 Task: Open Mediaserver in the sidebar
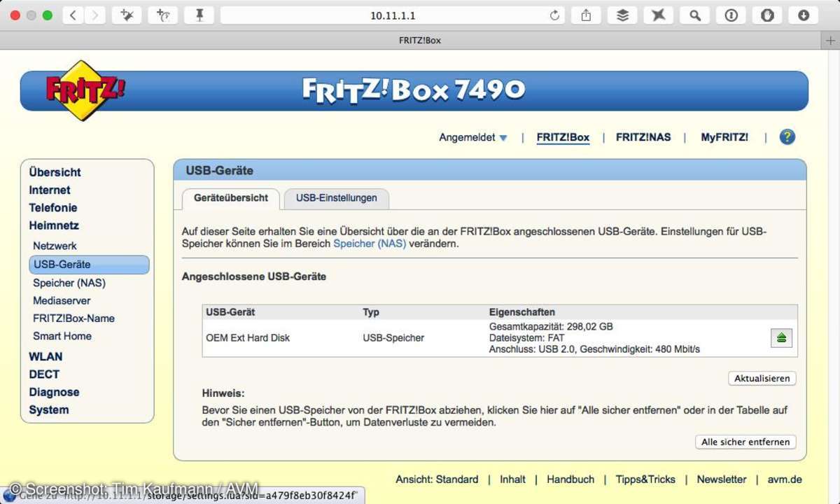tap(62, 300)
